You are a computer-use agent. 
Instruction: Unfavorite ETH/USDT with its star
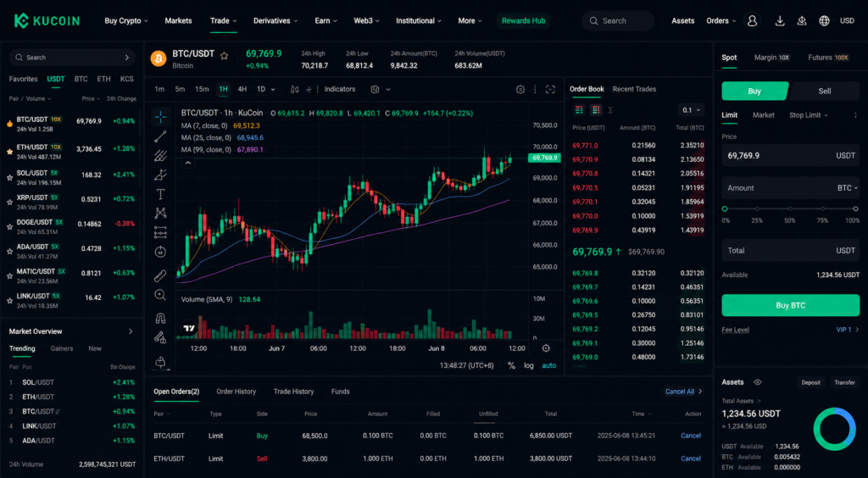9,151
